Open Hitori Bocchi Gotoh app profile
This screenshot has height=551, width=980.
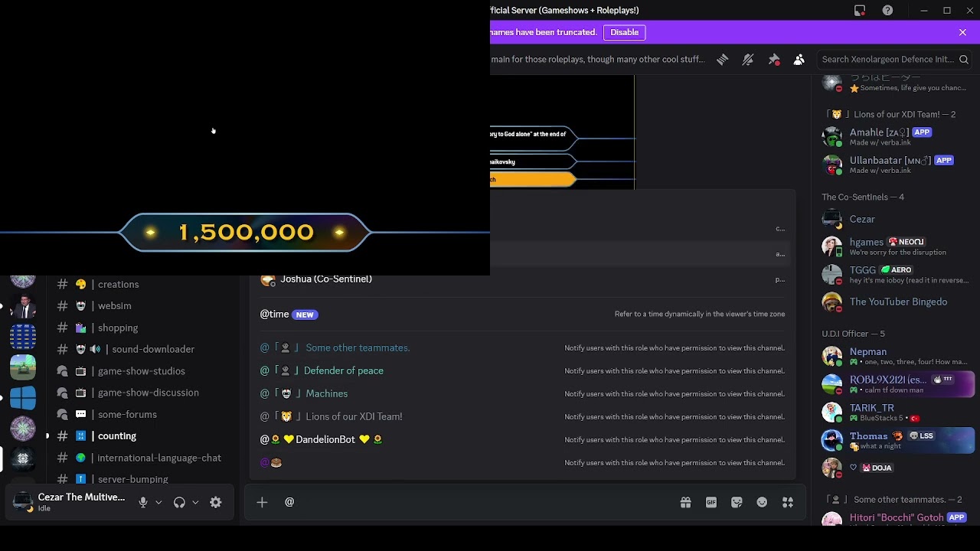(895, 518)
